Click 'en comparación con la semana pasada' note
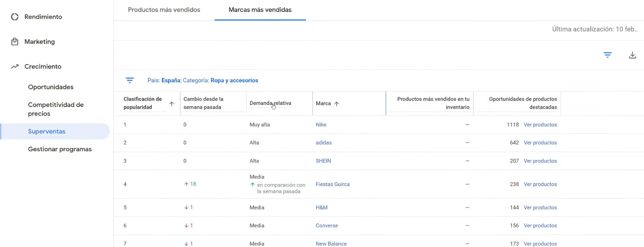 click(x=281, y=188)
